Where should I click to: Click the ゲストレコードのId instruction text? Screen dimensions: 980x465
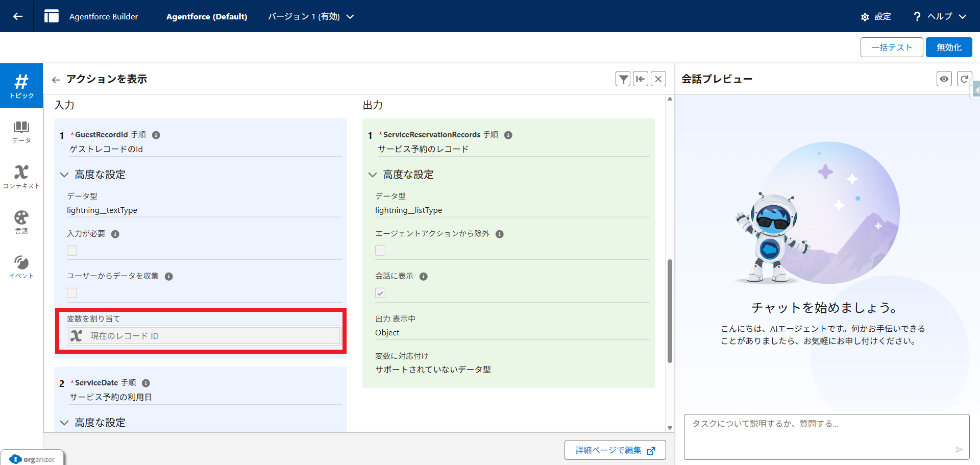[x=106, y=149]
